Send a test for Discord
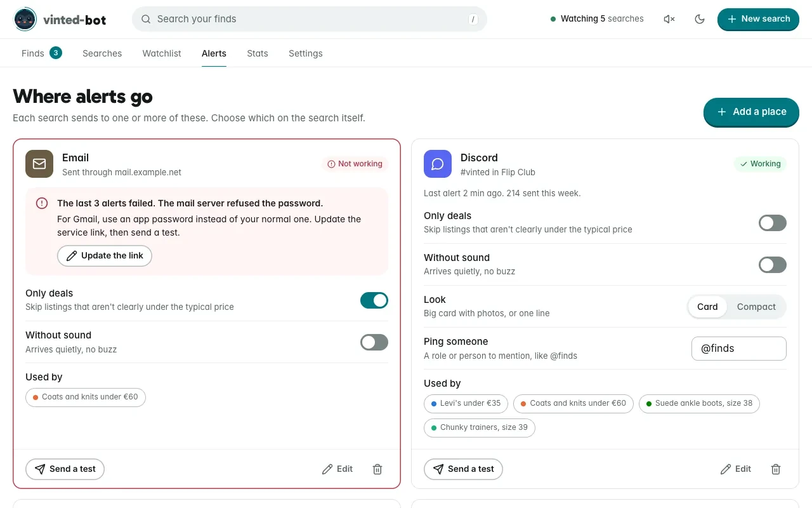 point(463,469)
